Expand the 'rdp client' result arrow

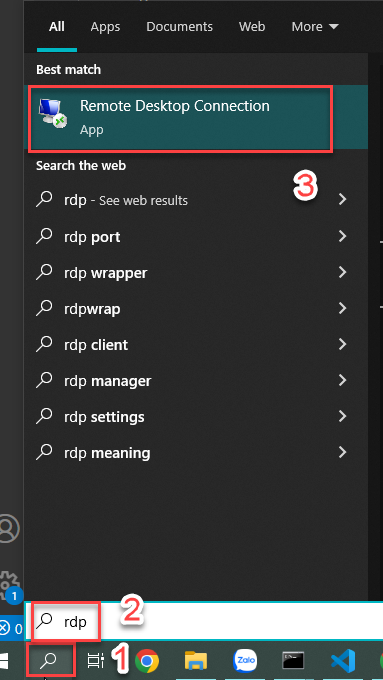(343, 344)
